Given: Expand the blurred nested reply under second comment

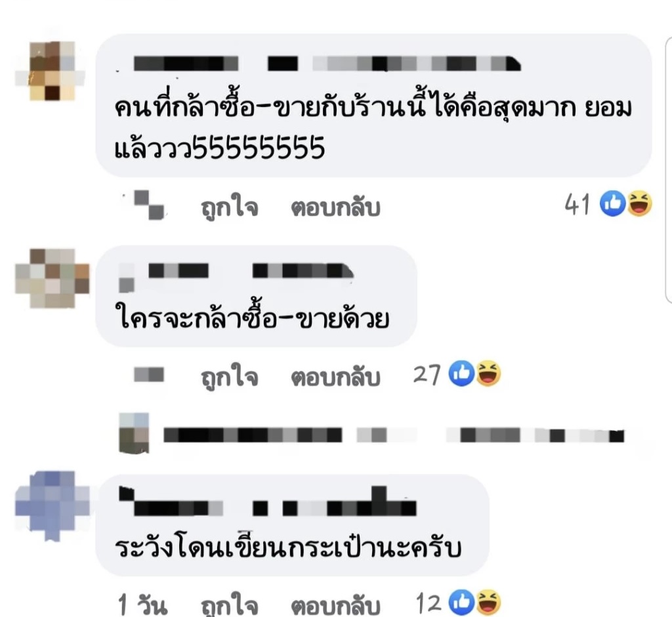Looking at the screenshot, I should click(x=394, y=435).
